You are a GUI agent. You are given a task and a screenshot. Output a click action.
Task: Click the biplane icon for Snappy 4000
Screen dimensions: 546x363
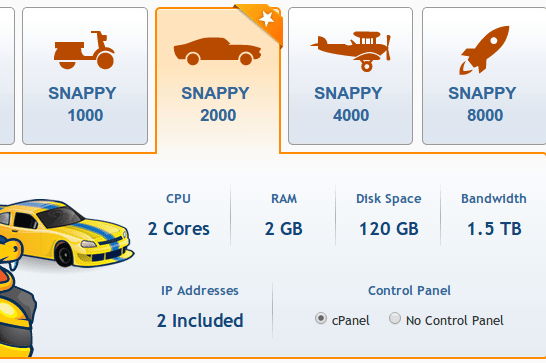(x=351, y=51)
